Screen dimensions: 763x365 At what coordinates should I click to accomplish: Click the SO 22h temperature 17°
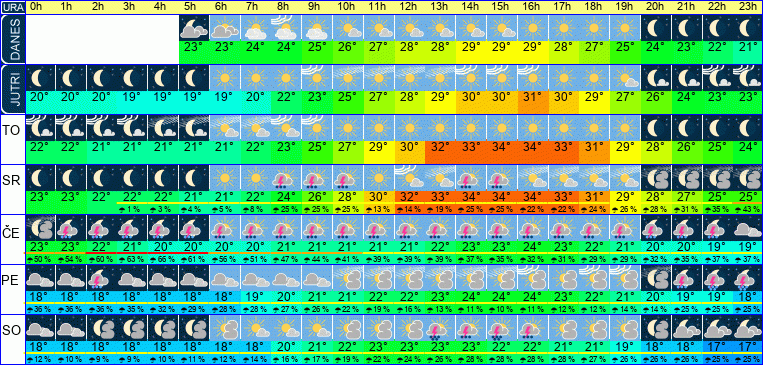[717, 347]
